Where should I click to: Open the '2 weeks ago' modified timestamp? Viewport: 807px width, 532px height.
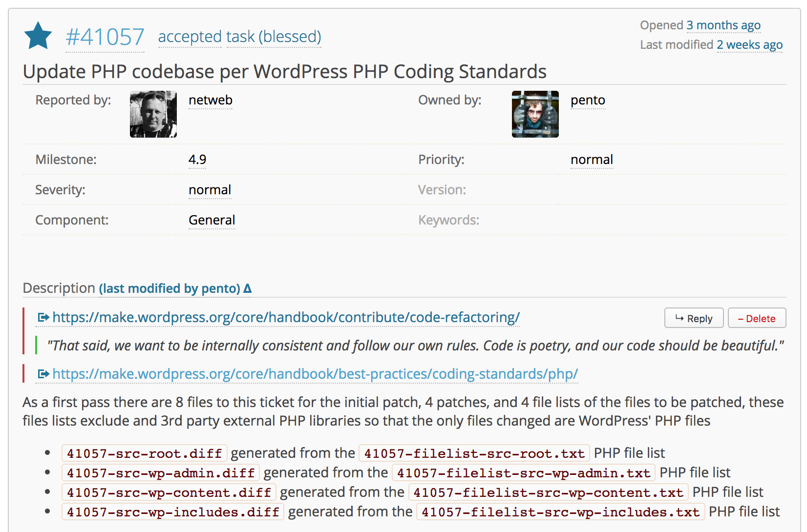tap(749, 44)
